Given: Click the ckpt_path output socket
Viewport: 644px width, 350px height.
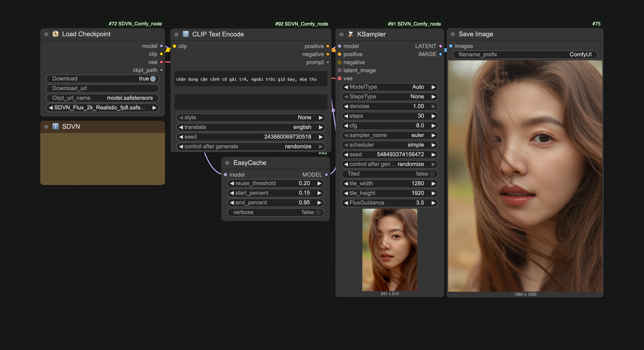Looking at the screenshot, I should point(161,70).
